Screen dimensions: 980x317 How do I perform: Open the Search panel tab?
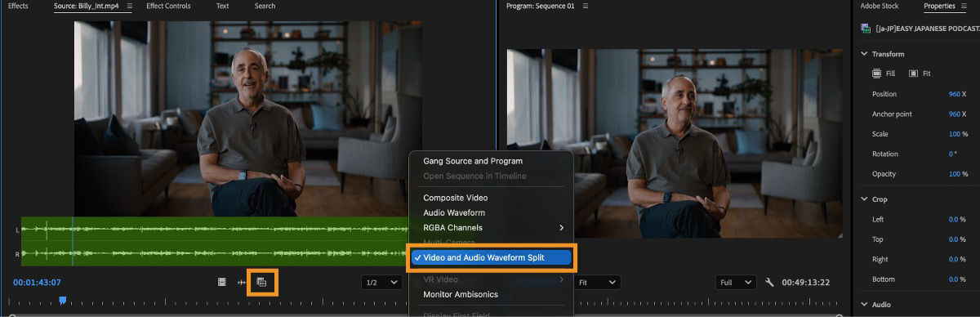265,7
